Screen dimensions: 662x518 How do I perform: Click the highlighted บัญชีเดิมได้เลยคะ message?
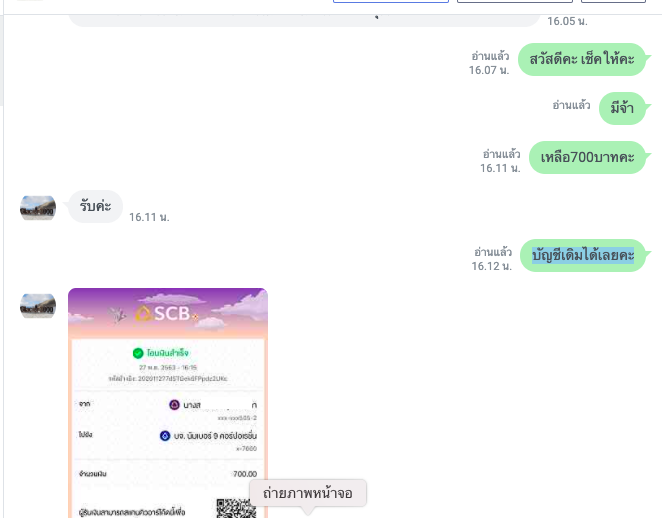(583, 255)
